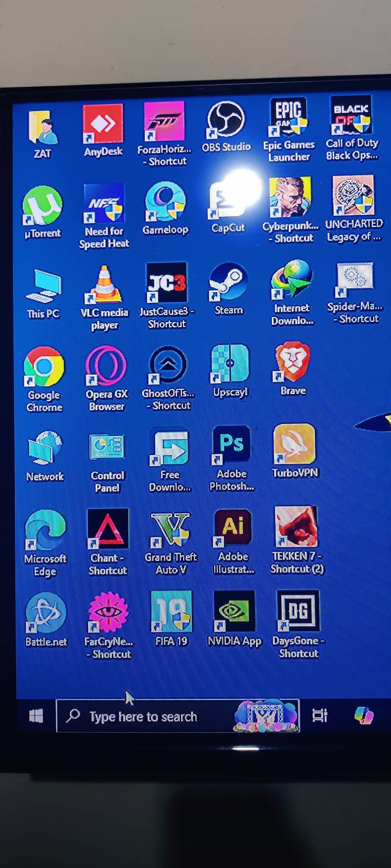Open the µTorrent desktop shortcut
Screen dimensions: 391x868
[43, 206]
